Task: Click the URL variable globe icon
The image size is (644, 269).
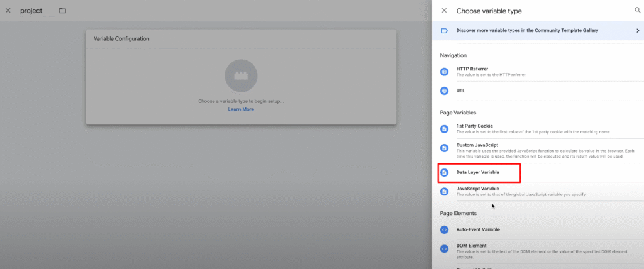Action: click(444, 91)
